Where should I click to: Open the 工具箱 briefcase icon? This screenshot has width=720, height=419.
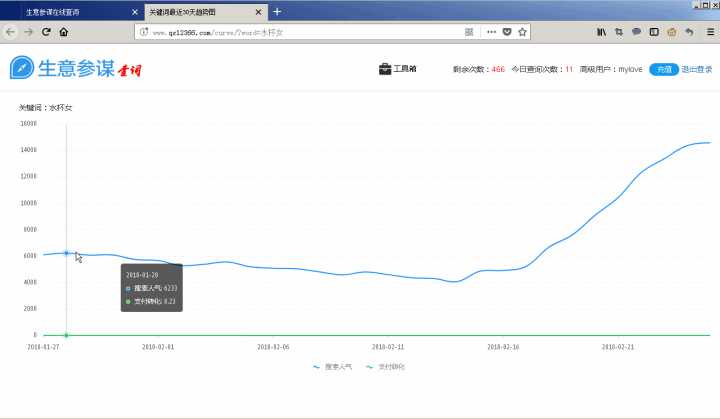click(x=385, y=69)
